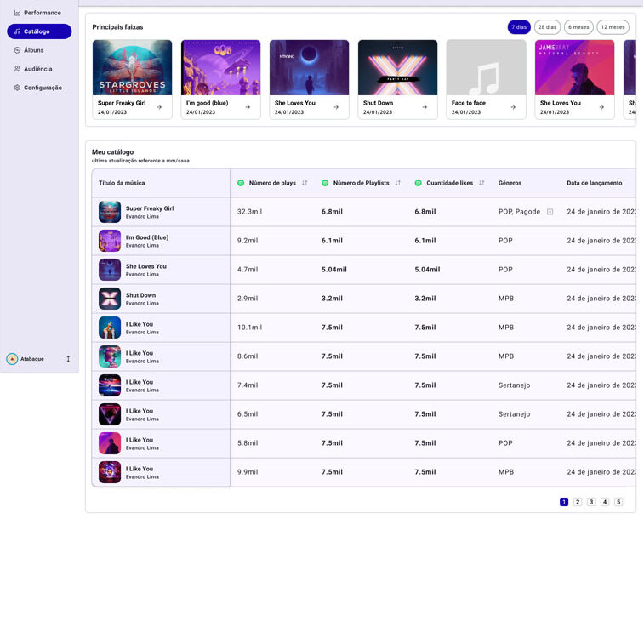Click Gêneros column header

pyautogui.click(x=510, y=183)
